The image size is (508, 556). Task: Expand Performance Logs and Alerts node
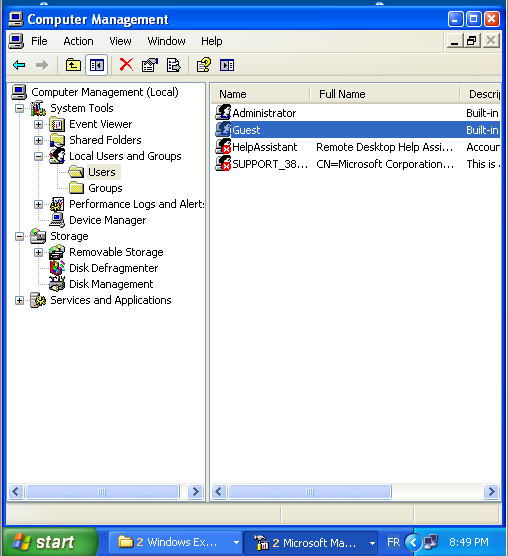(x=38, y=205)
